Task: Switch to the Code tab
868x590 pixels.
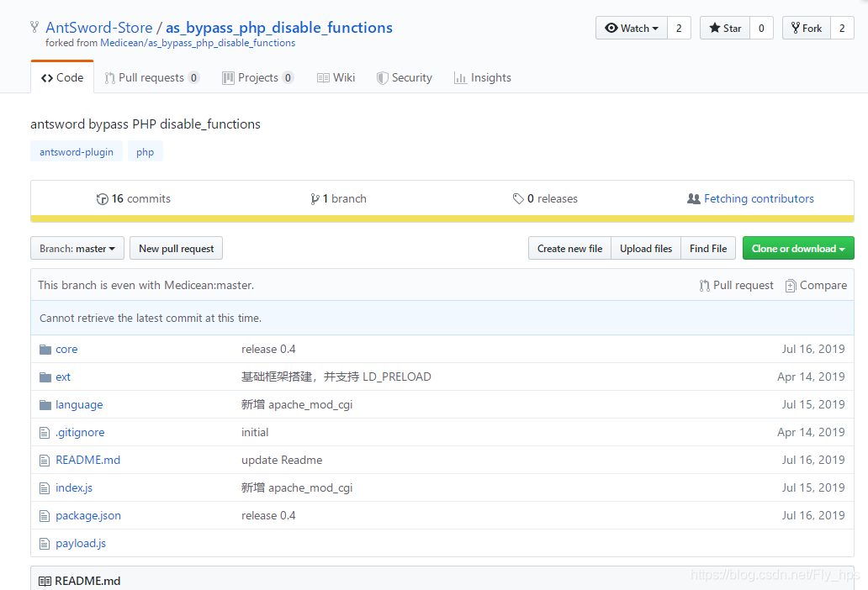Action: 62,78
